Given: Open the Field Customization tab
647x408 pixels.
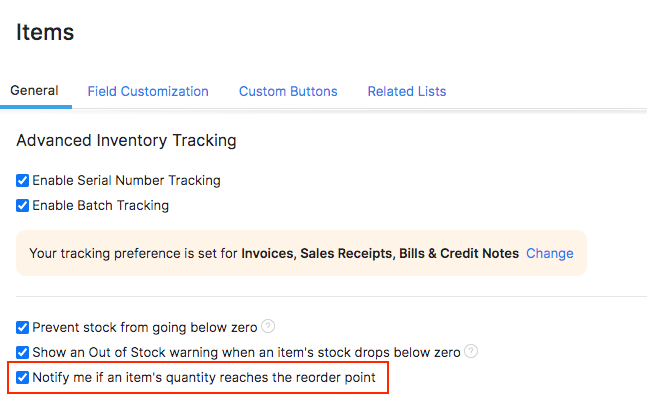Looking at the screenshot, I should tap(148, 91).
